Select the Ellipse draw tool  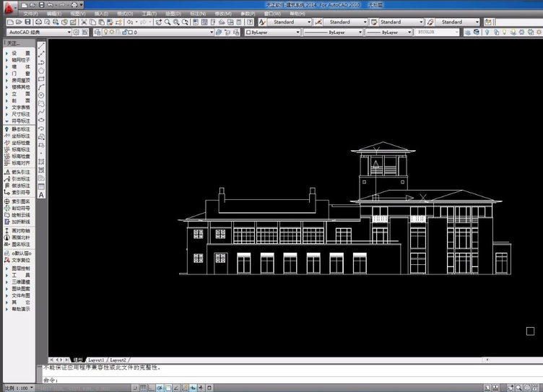tap(41, 120)
